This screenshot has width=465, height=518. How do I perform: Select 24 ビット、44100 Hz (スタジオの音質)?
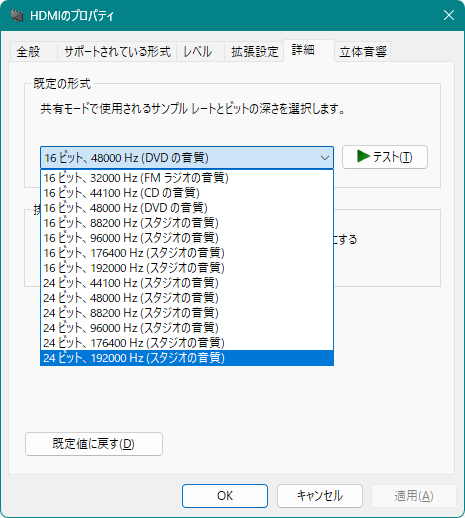click(x=187, y=283)
